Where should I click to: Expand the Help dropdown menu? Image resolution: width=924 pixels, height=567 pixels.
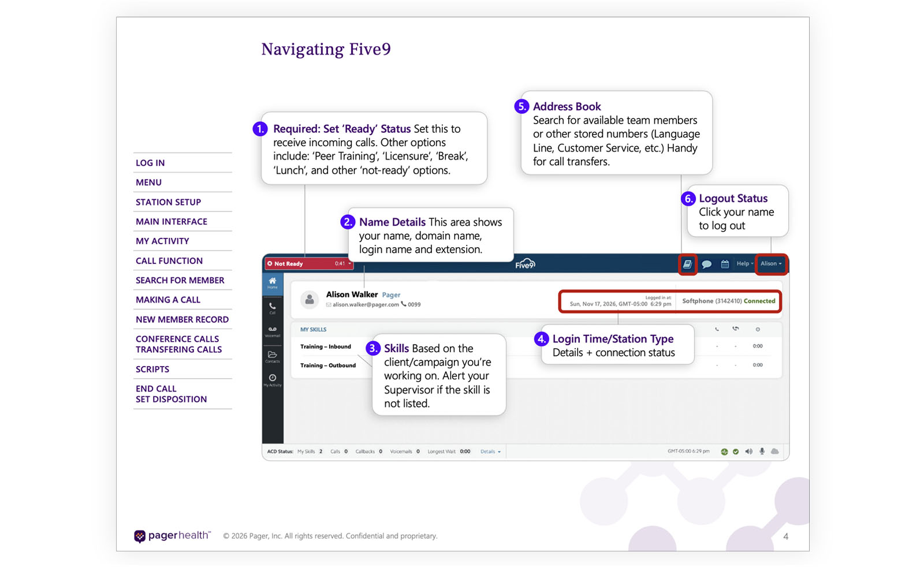point(745,264)
